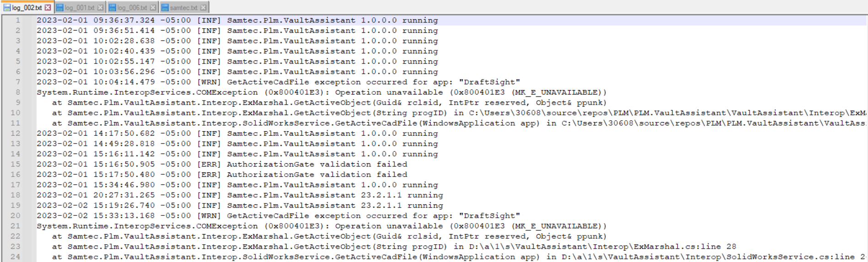Open the samtec.txt tab
The width and height of the screenshot is (868, 262).
183,8
